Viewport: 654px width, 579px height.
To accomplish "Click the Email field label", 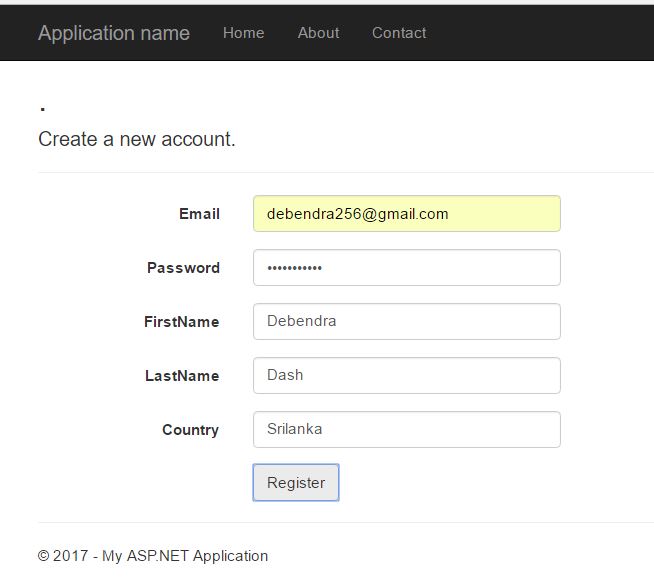I will pos(199,214).
